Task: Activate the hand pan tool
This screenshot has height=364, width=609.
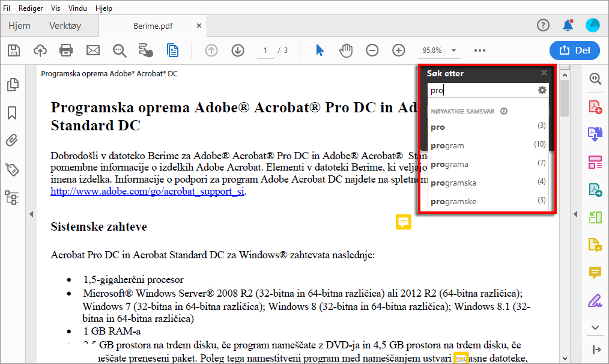Action: point(346,50)
